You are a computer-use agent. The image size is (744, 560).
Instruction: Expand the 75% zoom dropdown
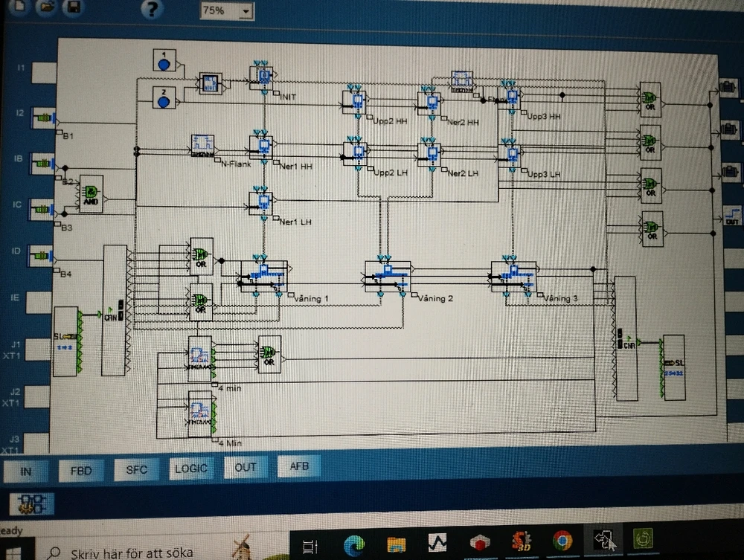tap(246, 12)
